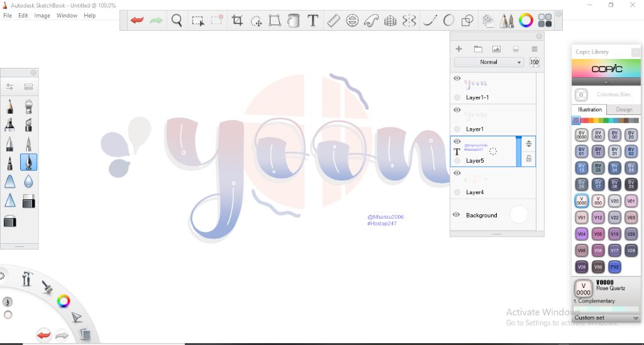
Task: Select the rectangular Selection tool
Action: (197, 21)
